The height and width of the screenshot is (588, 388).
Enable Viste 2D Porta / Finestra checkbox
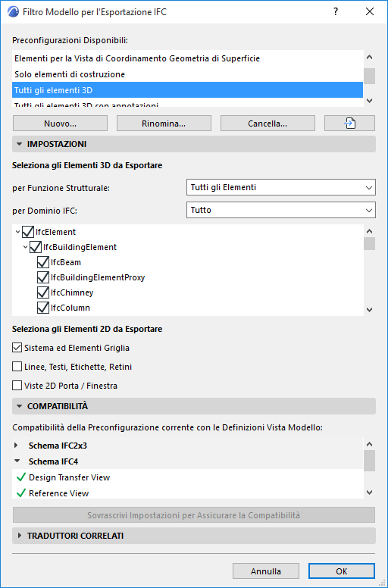(17, 385)
